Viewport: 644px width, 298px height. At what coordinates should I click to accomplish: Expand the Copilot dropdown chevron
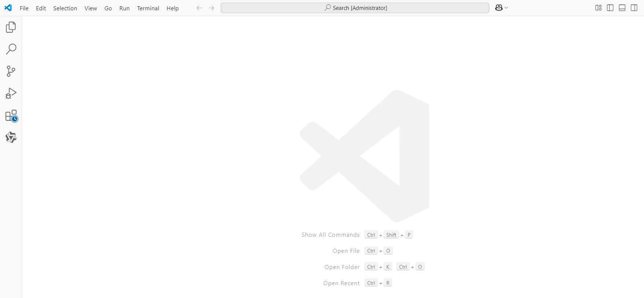coord(506,8)
